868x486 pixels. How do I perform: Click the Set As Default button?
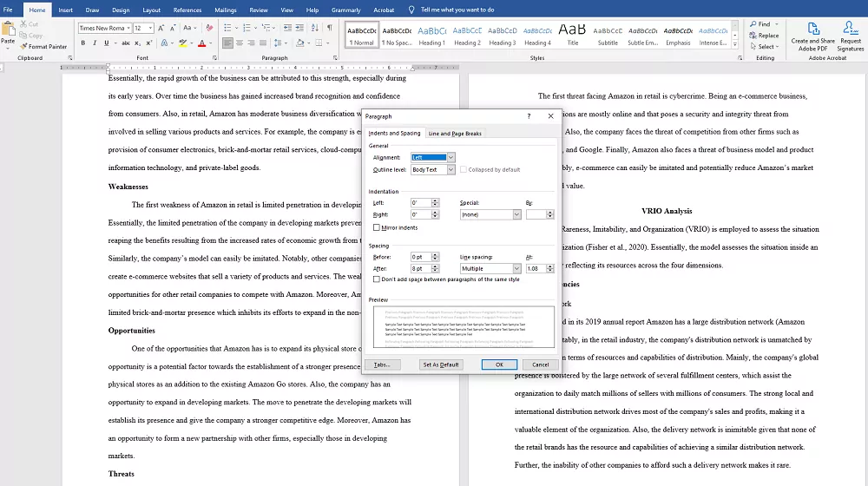[x=441, y=364]
